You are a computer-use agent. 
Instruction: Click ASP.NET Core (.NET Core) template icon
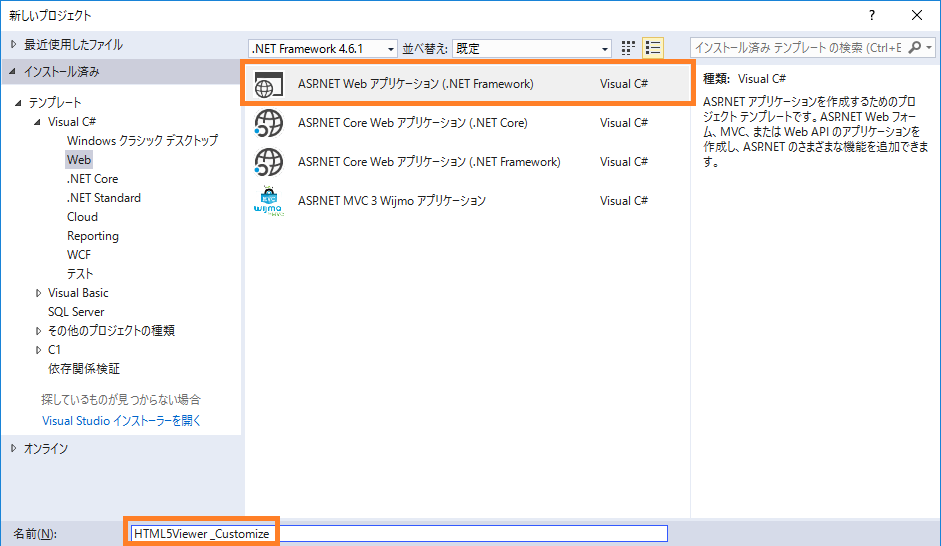268,123
